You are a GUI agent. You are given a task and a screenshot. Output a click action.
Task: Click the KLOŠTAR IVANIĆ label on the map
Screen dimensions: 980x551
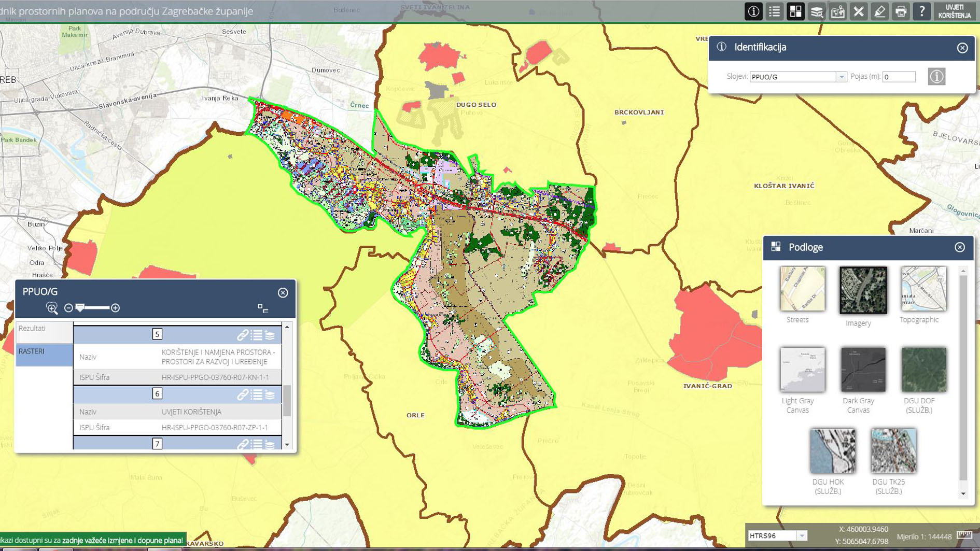[784, 186]
